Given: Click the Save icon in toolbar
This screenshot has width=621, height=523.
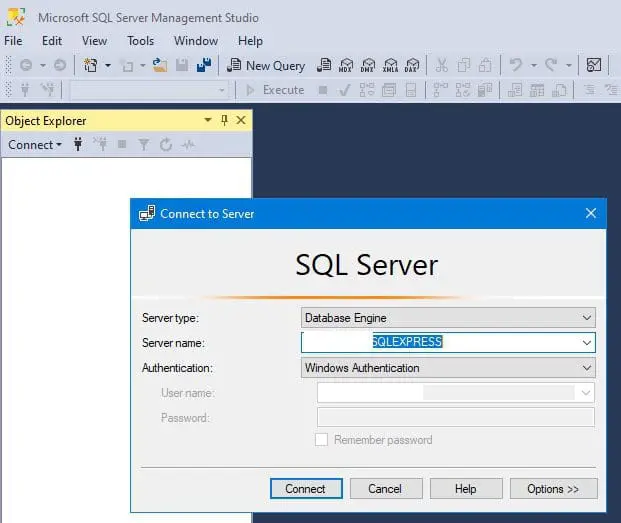Looking at the screenshot, I should click(x=182, y=65).
